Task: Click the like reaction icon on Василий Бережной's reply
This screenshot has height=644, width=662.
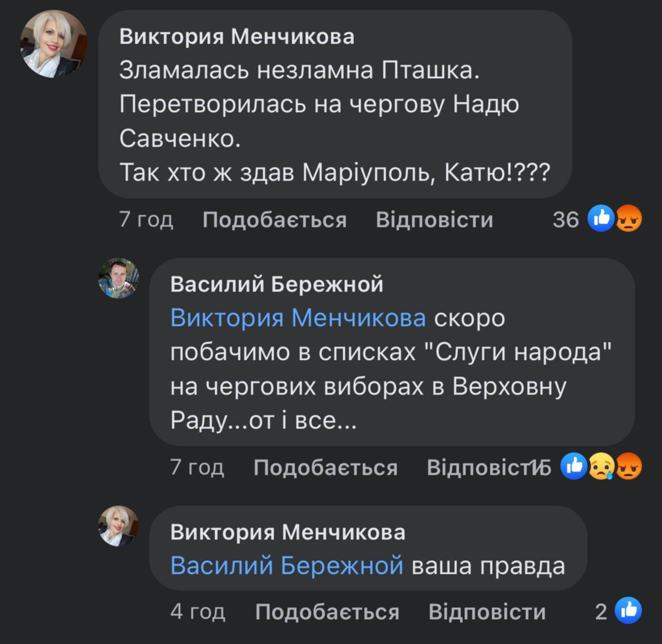Action: [574, 466]
